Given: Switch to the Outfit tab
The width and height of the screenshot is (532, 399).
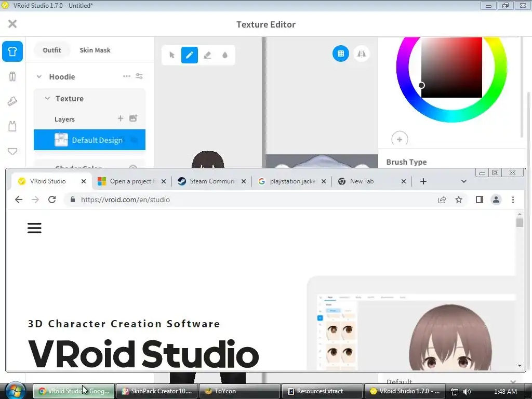Looking at the screenshot, I should (52, 50).
